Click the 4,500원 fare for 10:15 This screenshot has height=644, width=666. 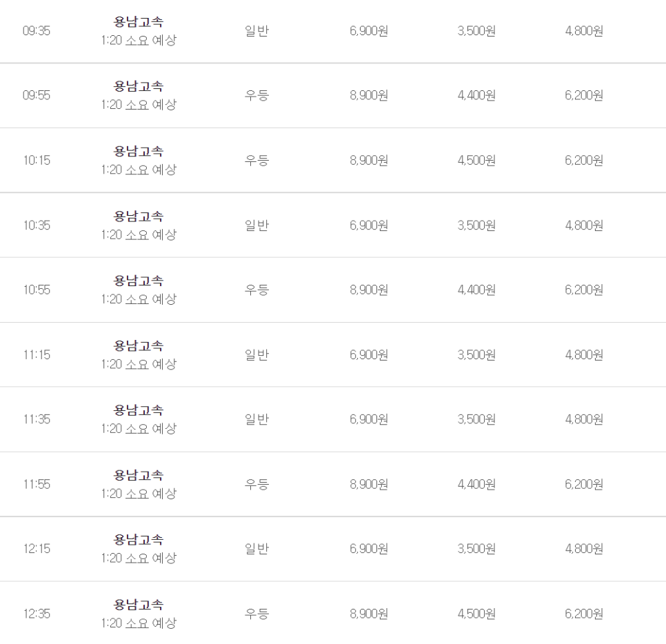pos(476,160)
